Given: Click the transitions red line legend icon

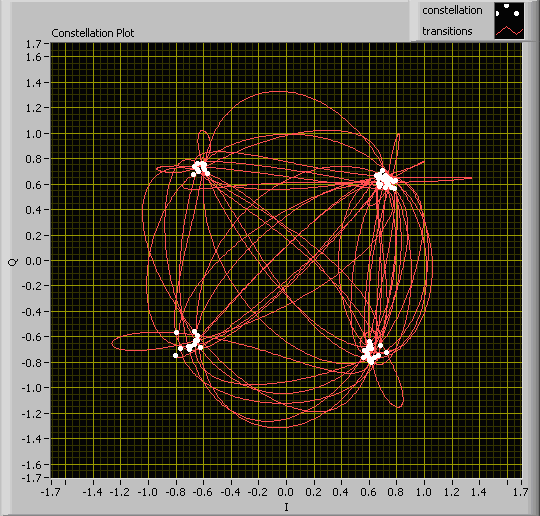Looking at the screenshot, I should tap(509, 31).
